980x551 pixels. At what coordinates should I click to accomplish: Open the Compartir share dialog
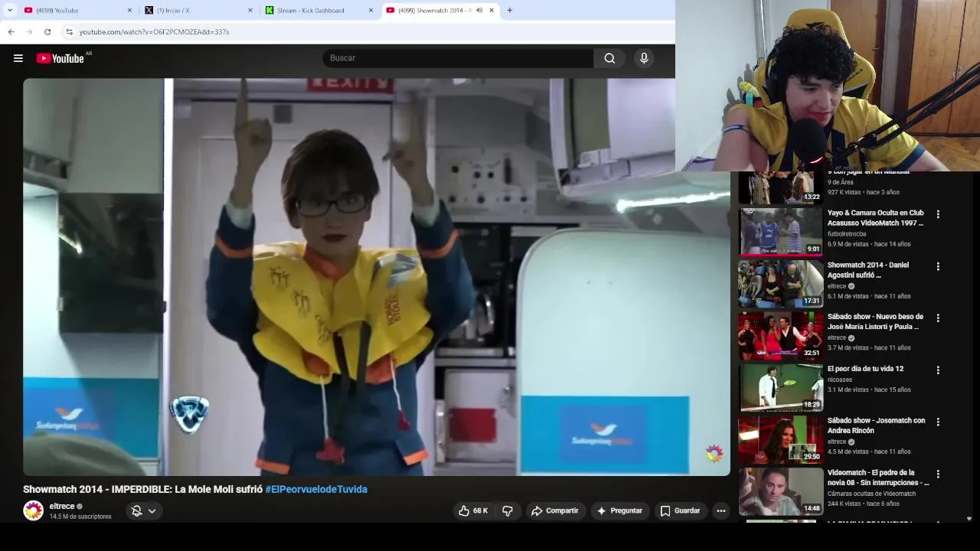556,510
